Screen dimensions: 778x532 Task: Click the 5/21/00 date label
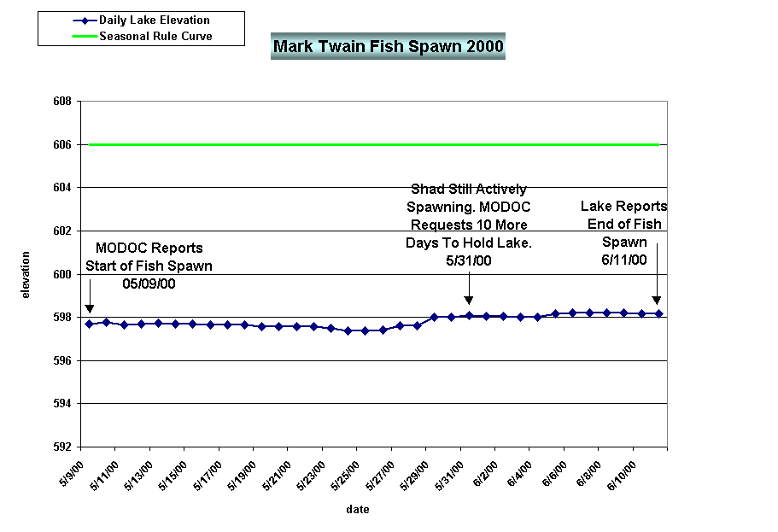pos(277,476)
